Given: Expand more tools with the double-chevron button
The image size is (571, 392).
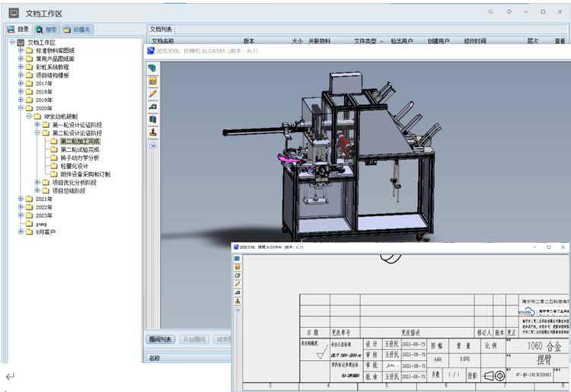Looking at the screenshot, I should tap(152, 145).
